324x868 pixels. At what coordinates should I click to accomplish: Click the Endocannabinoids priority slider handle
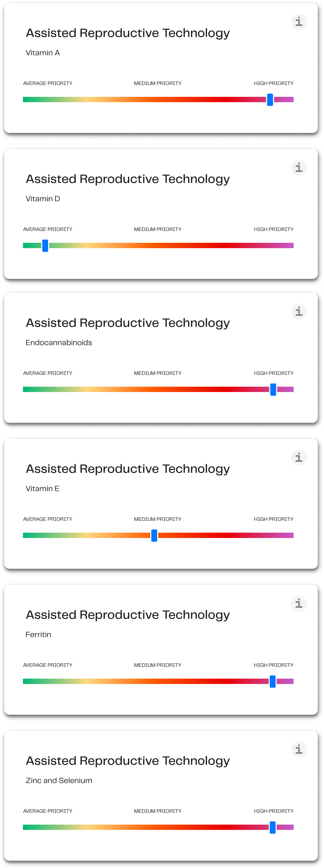(273, 390)
